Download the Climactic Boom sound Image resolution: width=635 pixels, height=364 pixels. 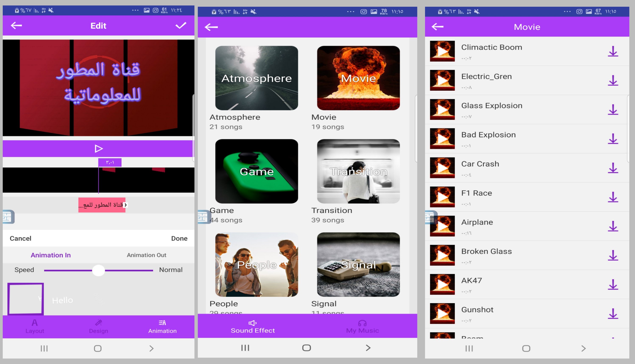point(613,51)
